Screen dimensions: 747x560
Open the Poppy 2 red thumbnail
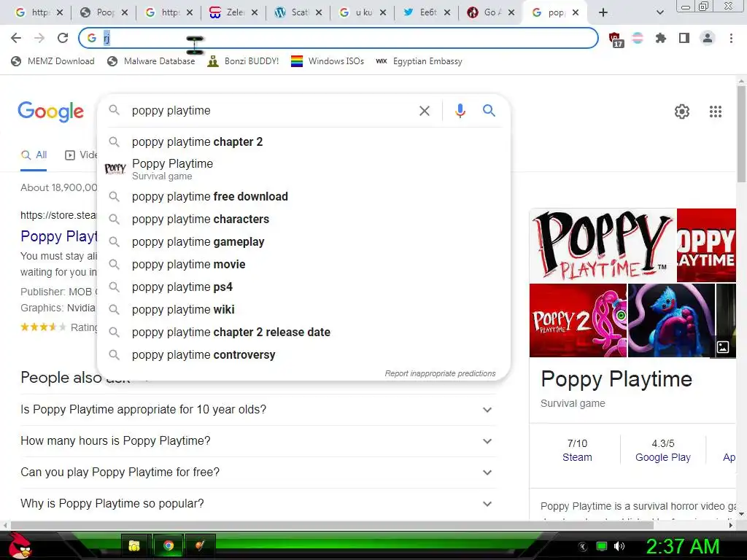tap(578, 321)
